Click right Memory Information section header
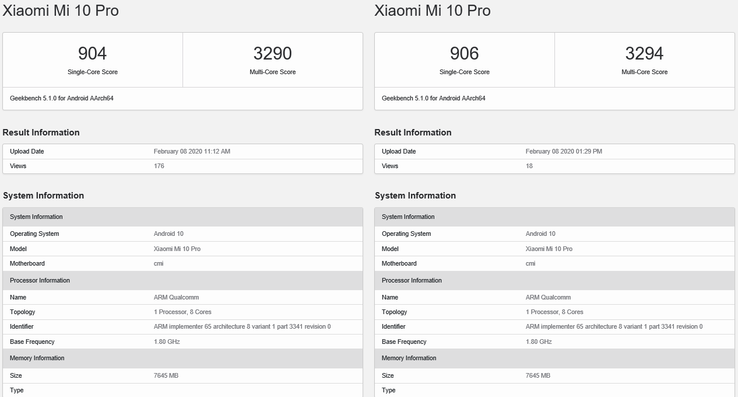738x397 pixels. (554, 358)
